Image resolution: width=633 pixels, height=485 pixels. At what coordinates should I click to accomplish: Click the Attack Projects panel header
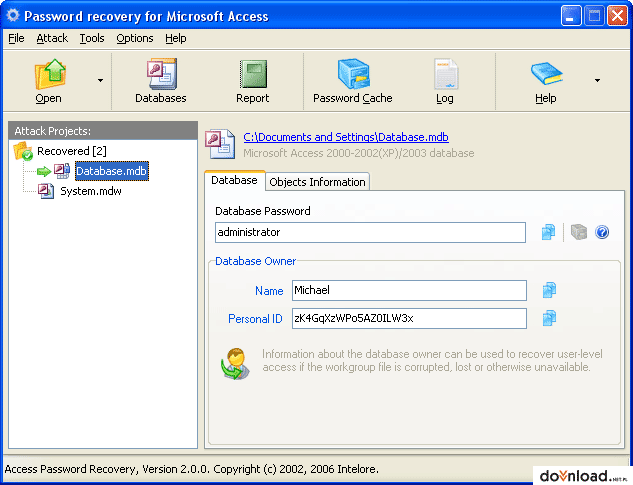[103, 131]
